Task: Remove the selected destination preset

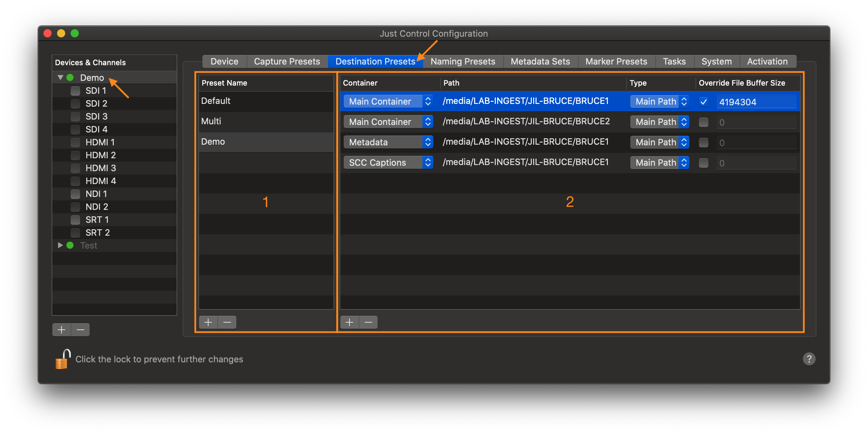Action: pyautogui.click(x=227, y=322)
